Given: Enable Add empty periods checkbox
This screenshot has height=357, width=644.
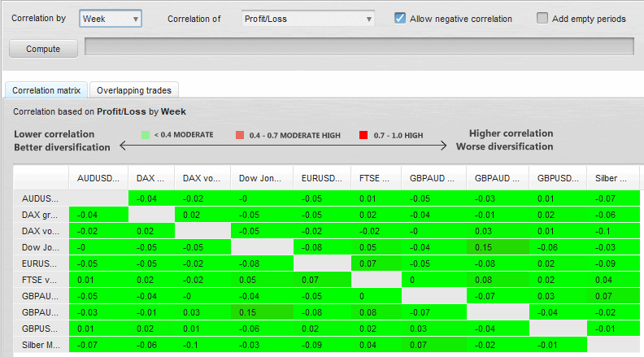Looking at the screenshot, I should tap(542, 18).
